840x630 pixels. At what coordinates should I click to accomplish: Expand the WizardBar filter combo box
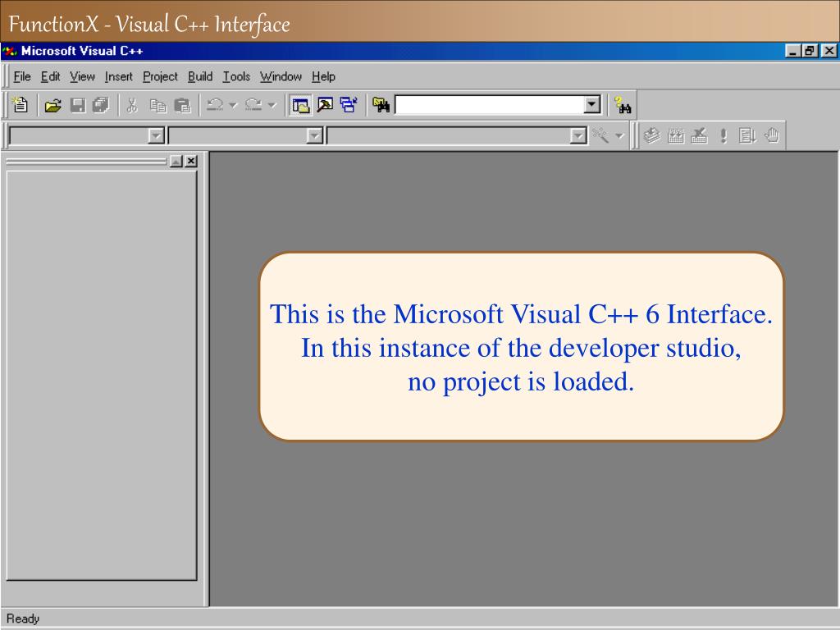click(x=314, y=136)
